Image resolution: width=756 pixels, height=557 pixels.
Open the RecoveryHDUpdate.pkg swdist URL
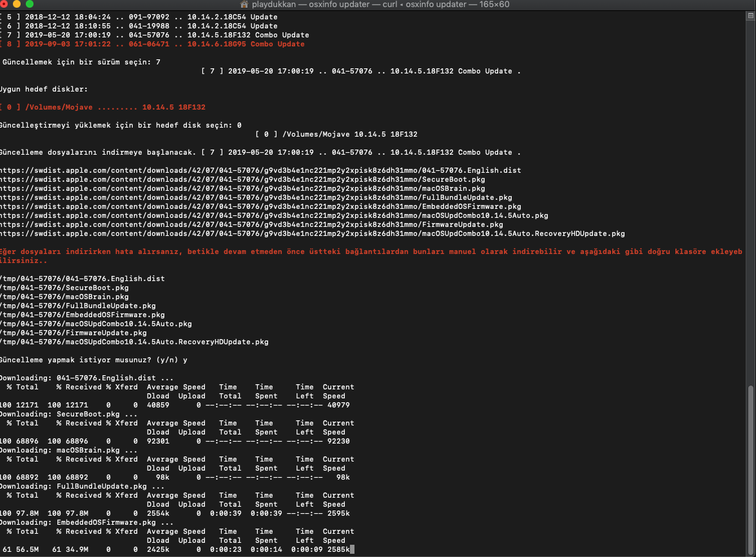tap(312, 233)
